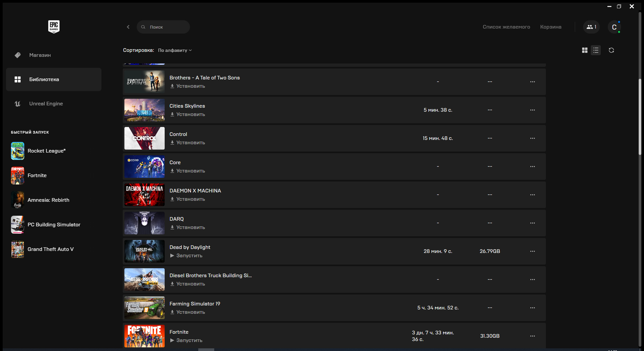Click Farming Simulator playtime 5 ч. 34 мин.
This screenshot has width=644, height=351.
438,308
